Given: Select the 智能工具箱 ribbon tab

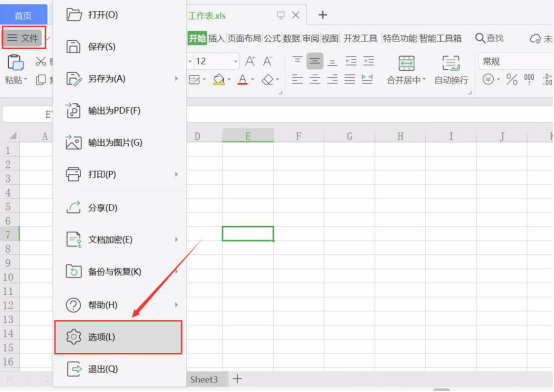Looking at the screenshot, I should (x=440, y=38).
